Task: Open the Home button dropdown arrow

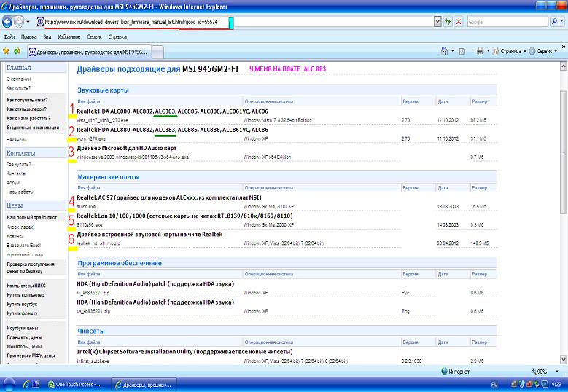Action: tap(453, 51)
